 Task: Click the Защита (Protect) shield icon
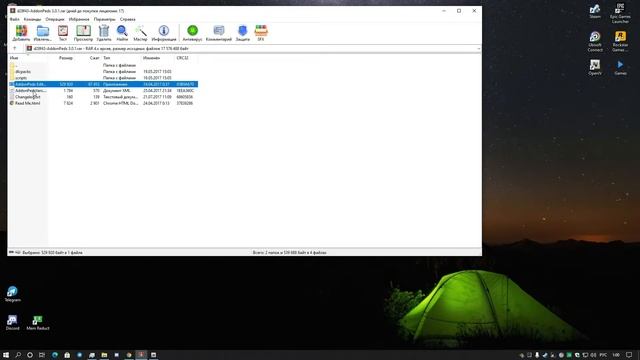point(242,33)
